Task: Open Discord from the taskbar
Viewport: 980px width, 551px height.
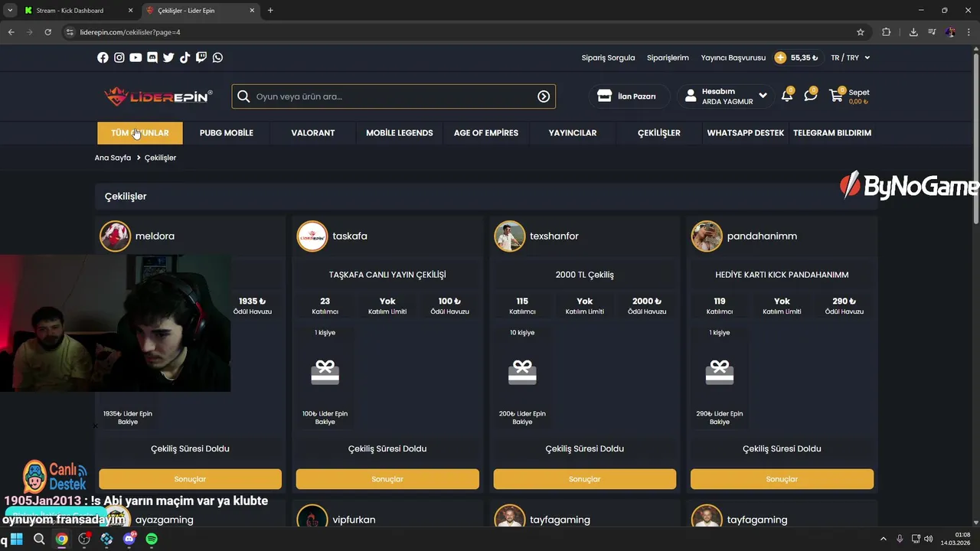Action: pyautogui.click(x=129, y=539)
